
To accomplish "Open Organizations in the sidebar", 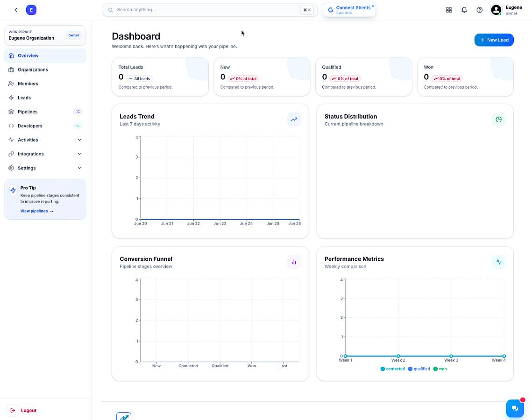I will point(45,70).
